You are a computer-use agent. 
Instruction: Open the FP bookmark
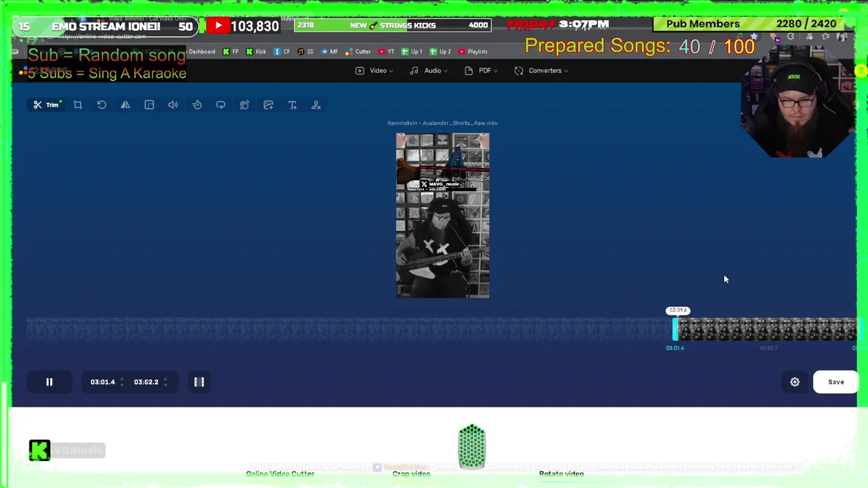231,52
